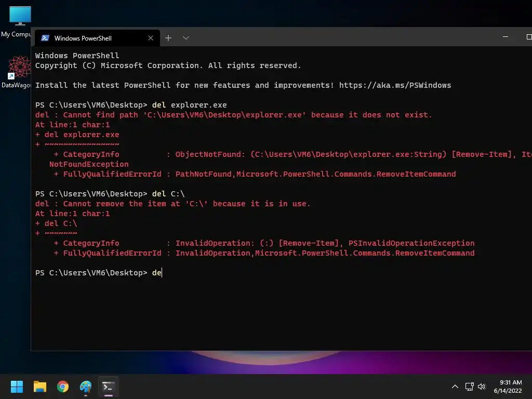Show hidden system tray icons
This screenshot has width=532, height=399.
coord(455,387)
